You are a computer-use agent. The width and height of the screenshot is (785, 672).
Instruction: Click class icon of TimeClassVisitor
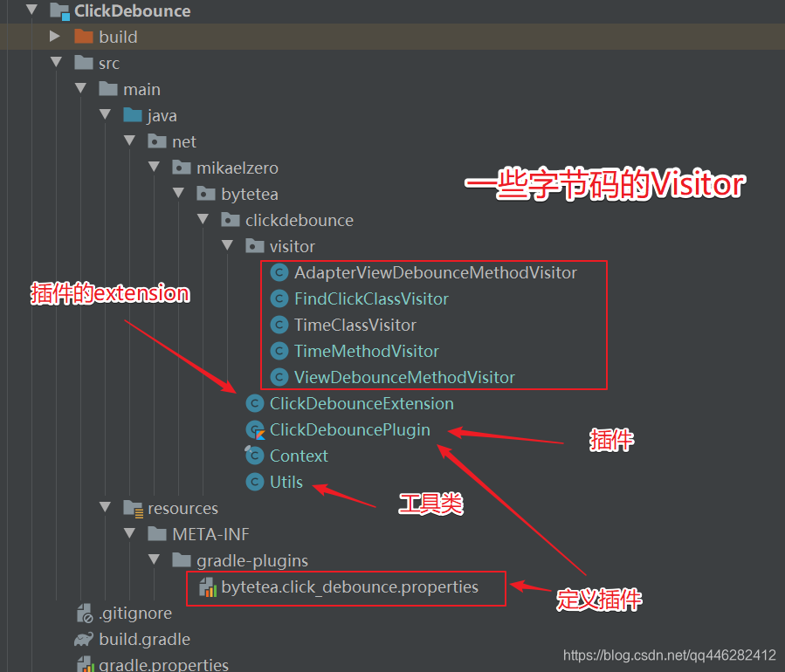279,325
